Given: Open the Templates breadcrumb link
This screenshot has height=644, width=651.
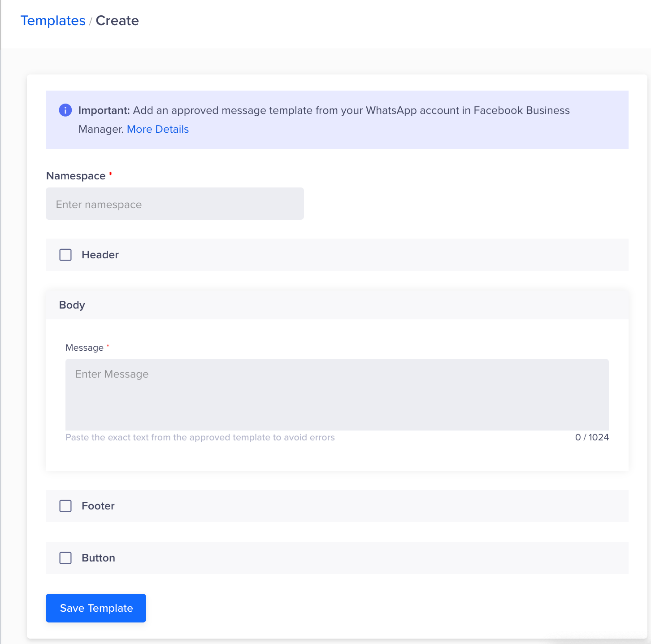Looking at the screenshot, I should coord(53,21).
